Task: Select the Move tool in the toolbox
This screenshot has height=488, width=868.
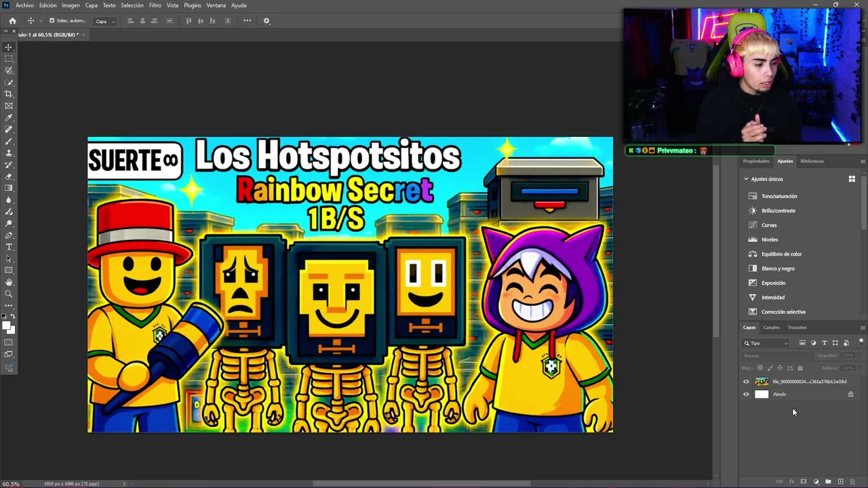Action: click(x=9, y=47)
